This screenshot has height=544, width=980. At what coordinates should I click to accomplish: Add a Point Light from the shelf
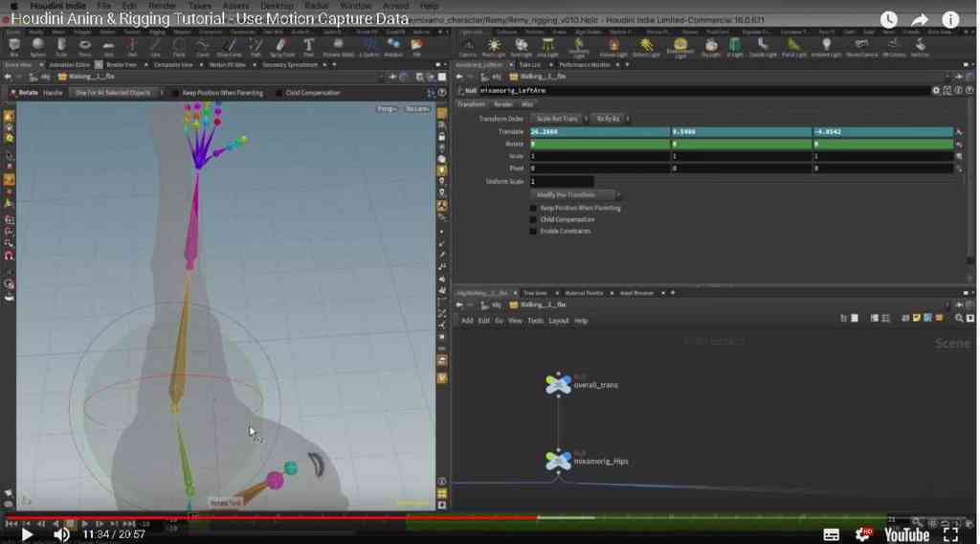494,46
